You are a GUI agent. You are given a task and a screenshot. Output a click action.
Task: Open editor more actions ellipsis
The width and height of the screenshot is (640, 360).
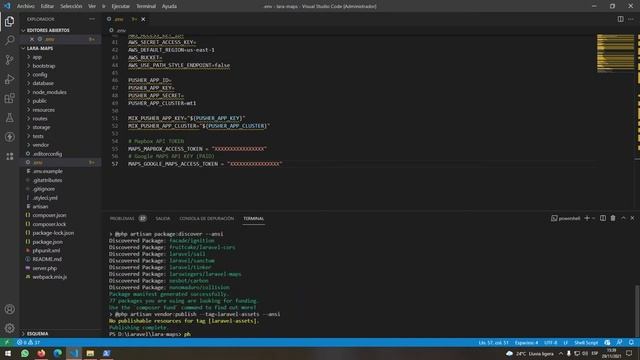tap(631, 19)
